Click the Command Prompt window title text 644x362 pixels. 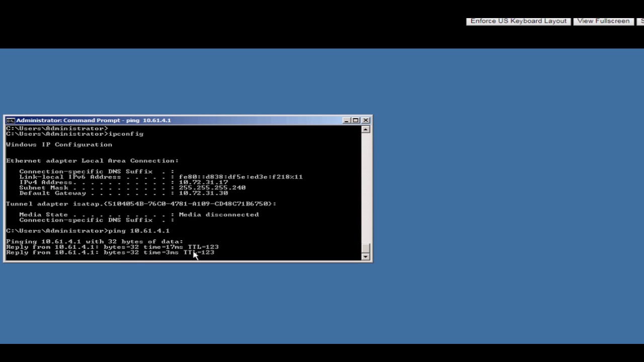(94, 121)
